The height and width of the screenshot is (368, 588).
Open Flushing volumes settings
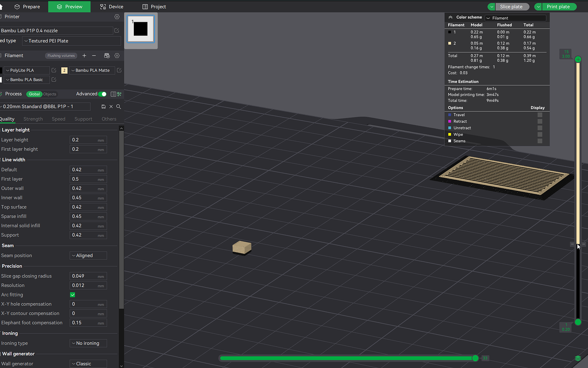[61, 55]
